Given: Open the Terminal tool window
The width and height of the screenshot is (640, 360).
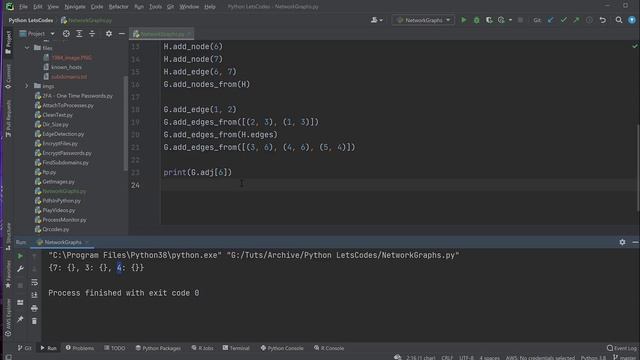Looking at the screenshot, I should pos(236,348).
